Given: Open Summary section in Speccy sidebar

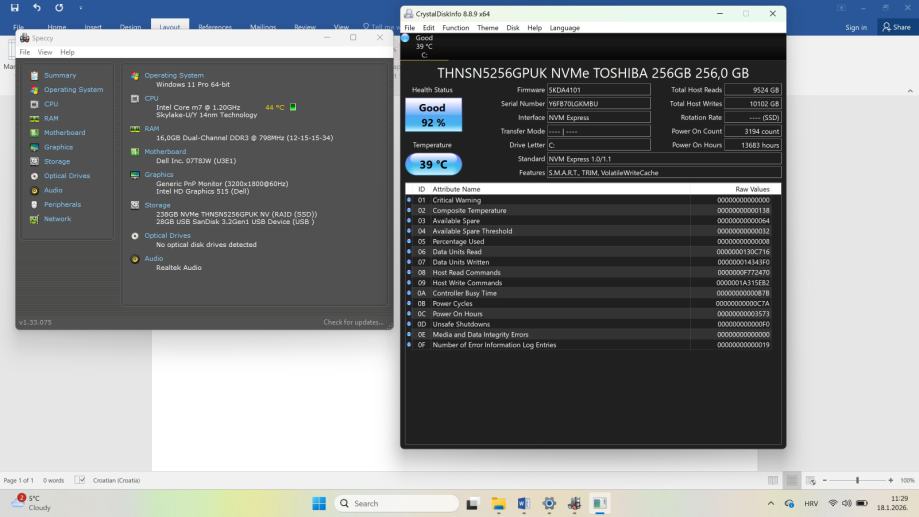Looking at the screenshot, I should point(60,76).
